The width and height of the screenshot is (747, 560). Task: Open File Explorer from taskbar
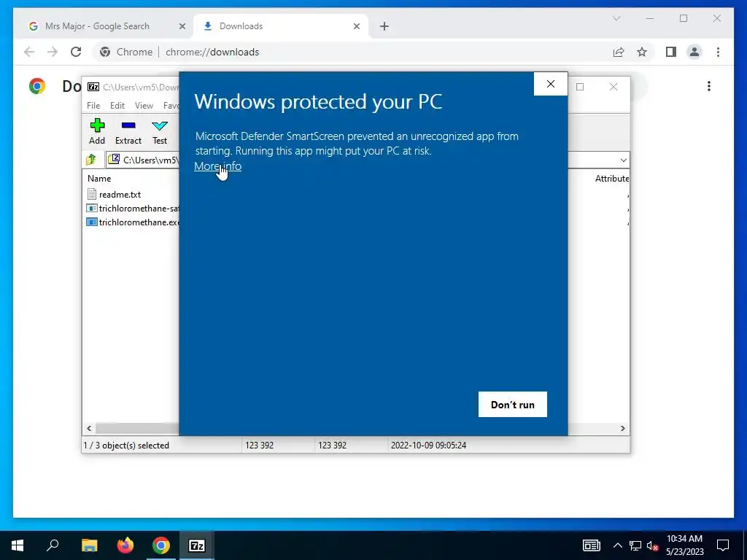(x=89, y=545)
